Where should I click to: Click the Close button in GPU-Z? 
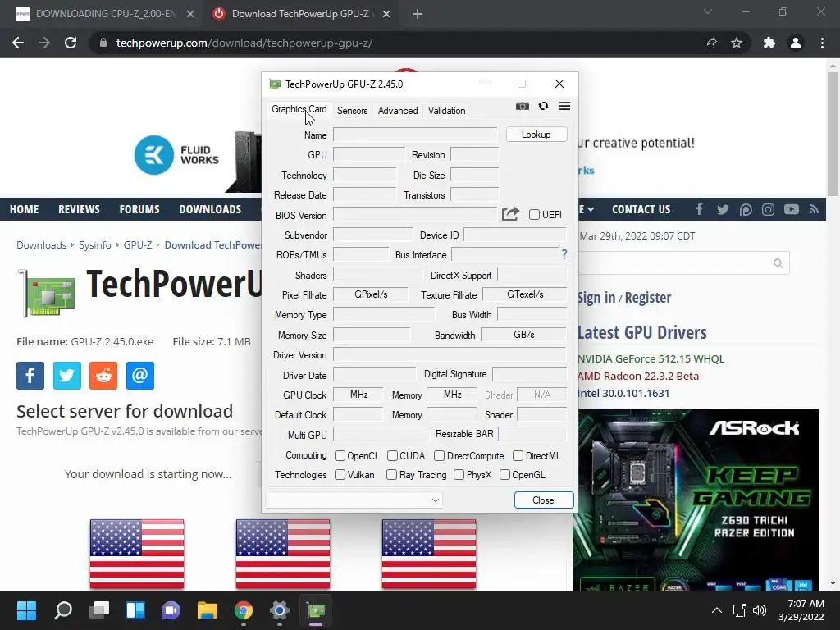[543, 500]
